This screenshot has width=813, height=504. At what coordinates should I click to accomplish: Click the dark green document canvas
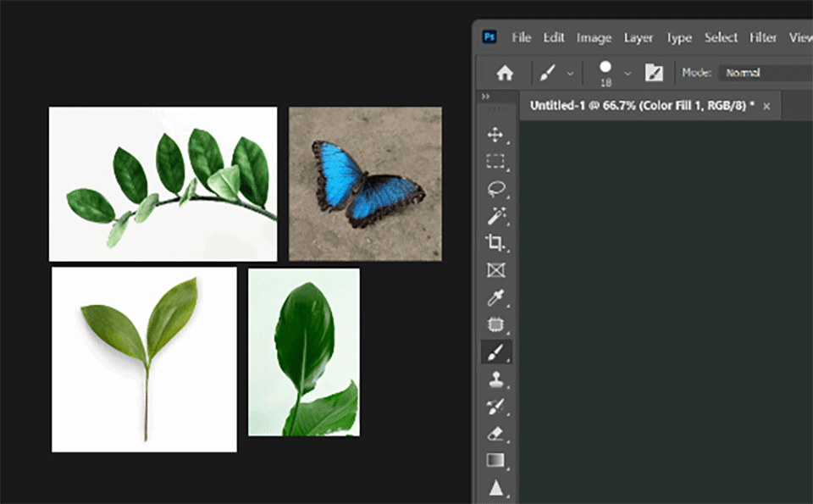click(666, 311)
